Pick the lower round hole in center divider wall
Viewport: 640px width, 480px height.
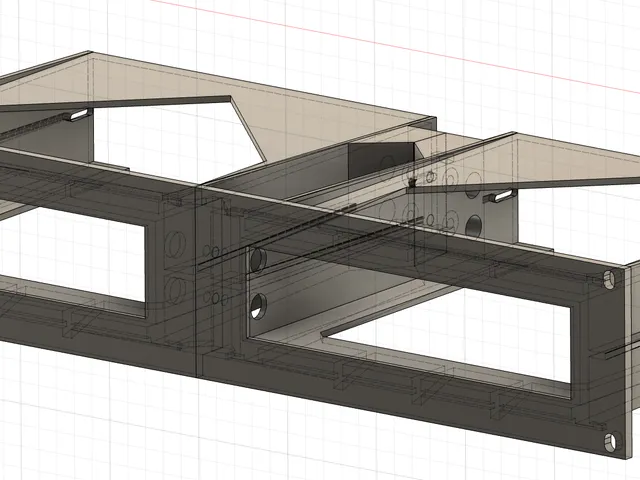(259, 306)
